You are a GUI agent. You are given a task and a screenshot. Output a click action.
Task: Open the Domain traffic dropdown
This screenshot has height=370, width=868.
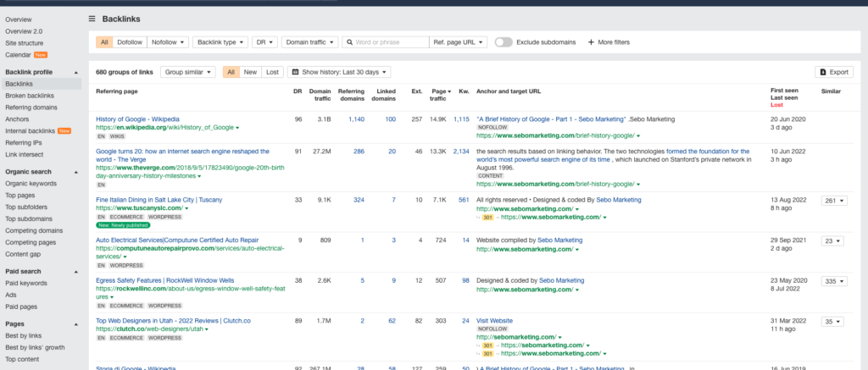pyautogui.click(x=309, y=42)
